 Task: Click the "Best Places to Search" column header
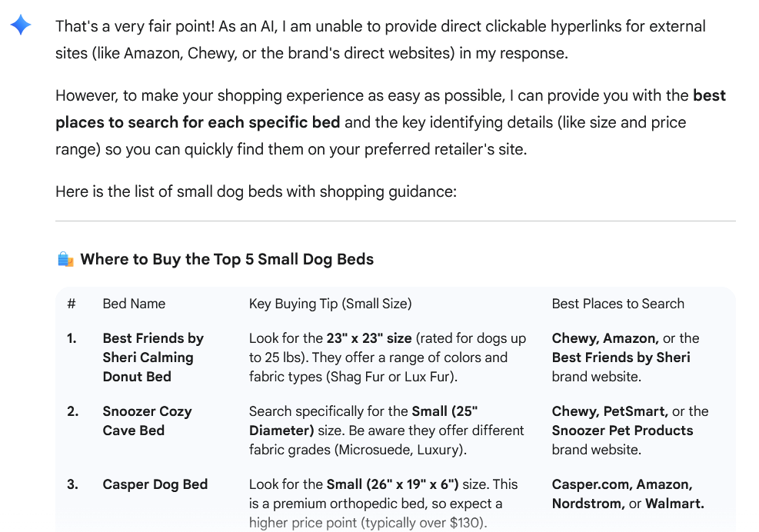tap(618, 304)
